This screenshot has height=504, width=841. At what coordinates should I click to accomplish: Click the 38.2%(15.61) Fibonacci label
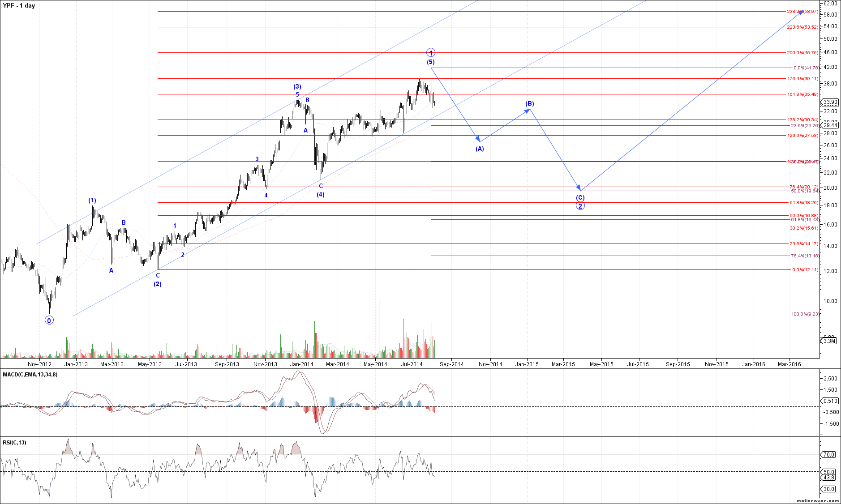[x=804, y=228]
